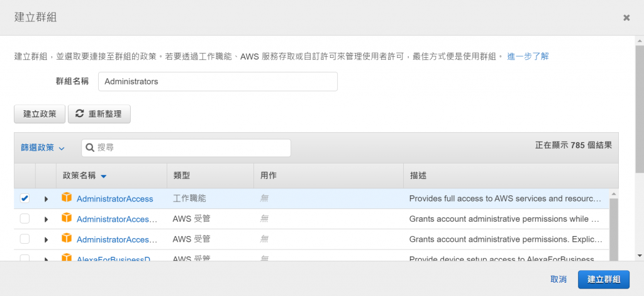Open the AdministratorAccess policy link

pos(114,199)
